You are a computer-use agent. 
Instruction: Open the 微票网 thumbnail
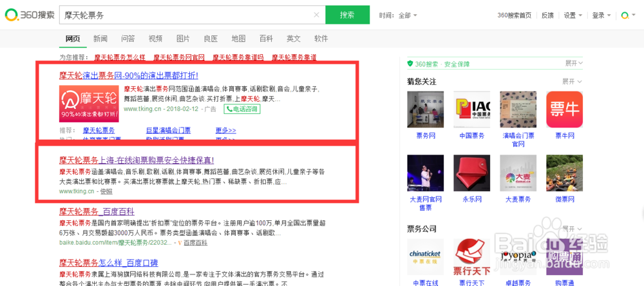coord(564,173)
